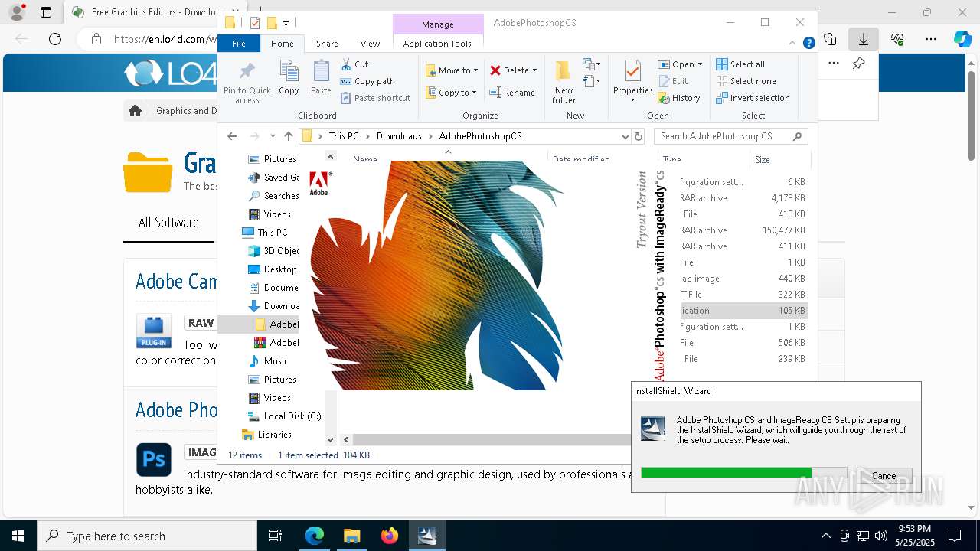Open Firefox from the taskbar
Viewport: 980px width, 551px height.
390,536
